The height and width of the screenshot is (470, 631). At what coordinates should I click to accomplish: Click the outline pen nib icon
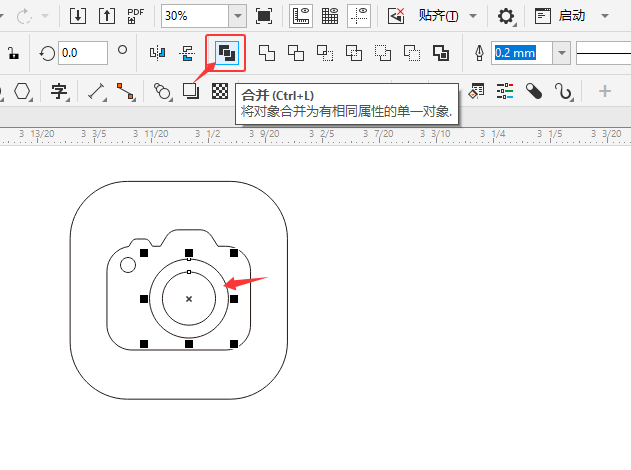479,53
